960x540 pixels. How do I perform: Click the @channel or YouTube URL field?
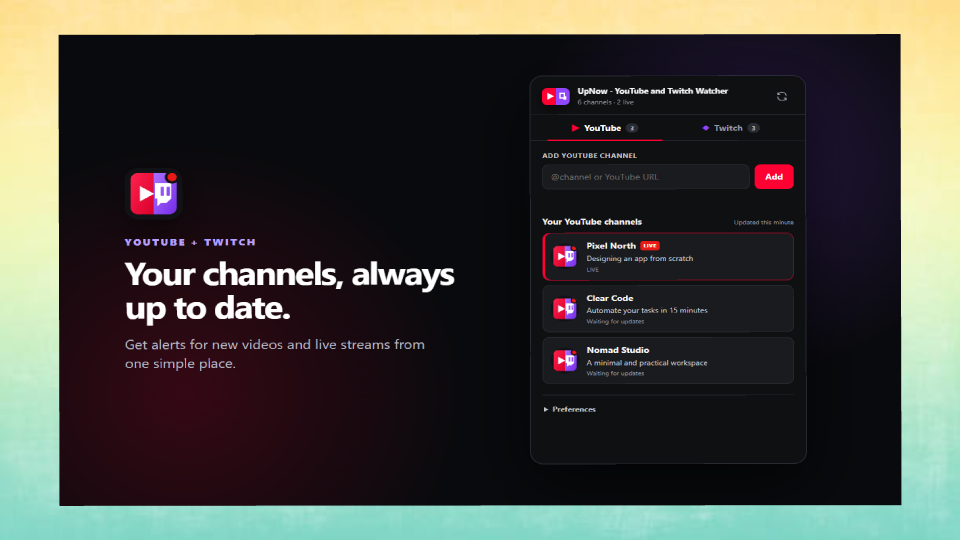point(645,177)
